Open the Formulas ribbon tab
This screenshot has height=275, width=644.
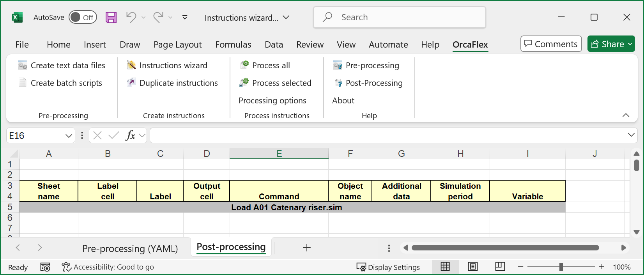tap(233, 44)
